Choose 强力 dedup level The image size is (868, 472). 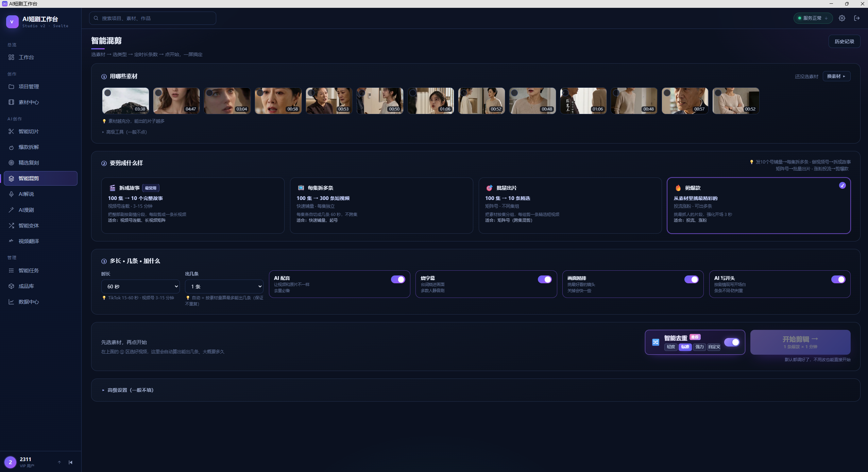pyautogui.click(x=699, y=347)
